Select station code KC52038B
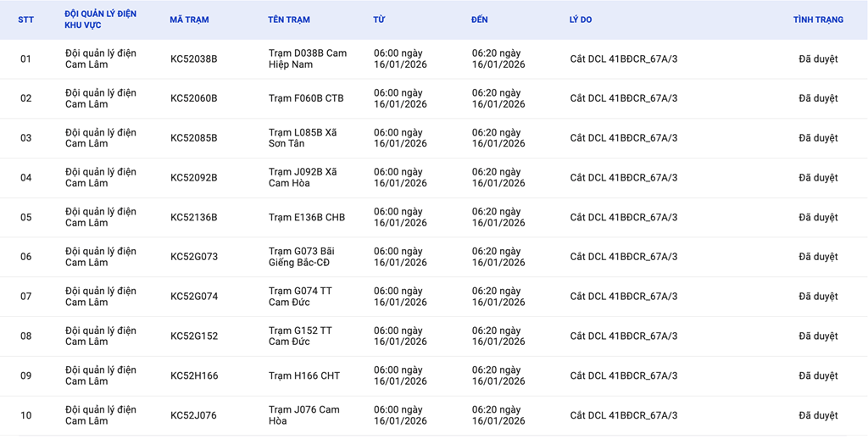Screen dimensions: 868x439 pyautogui.click(x=193, y=59)
